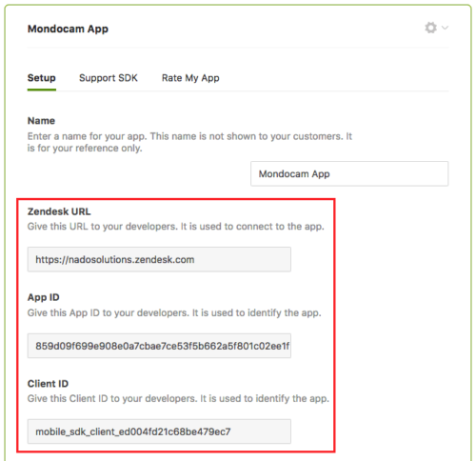Click the App ID section label
476x461 pixels.
click(x=44, y=297)
